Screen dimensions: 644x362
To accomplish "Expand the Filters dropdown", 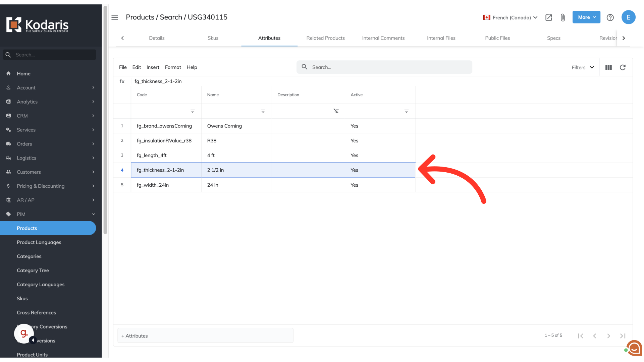I will point(583,67).
